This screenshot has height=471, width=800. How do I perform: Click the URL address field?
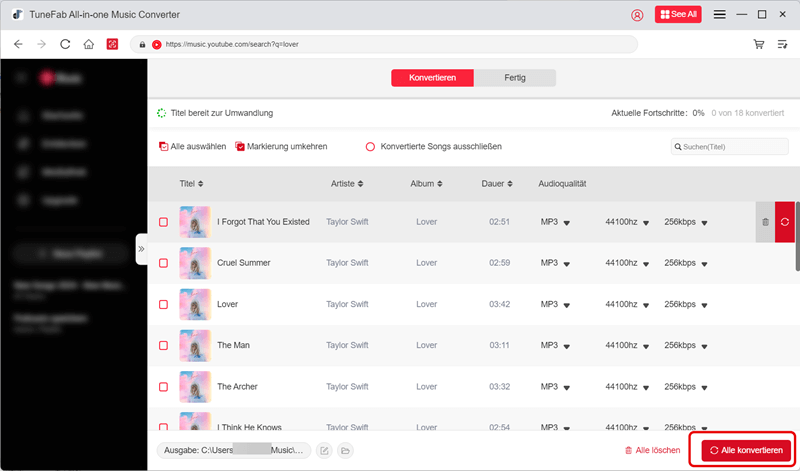384,44
